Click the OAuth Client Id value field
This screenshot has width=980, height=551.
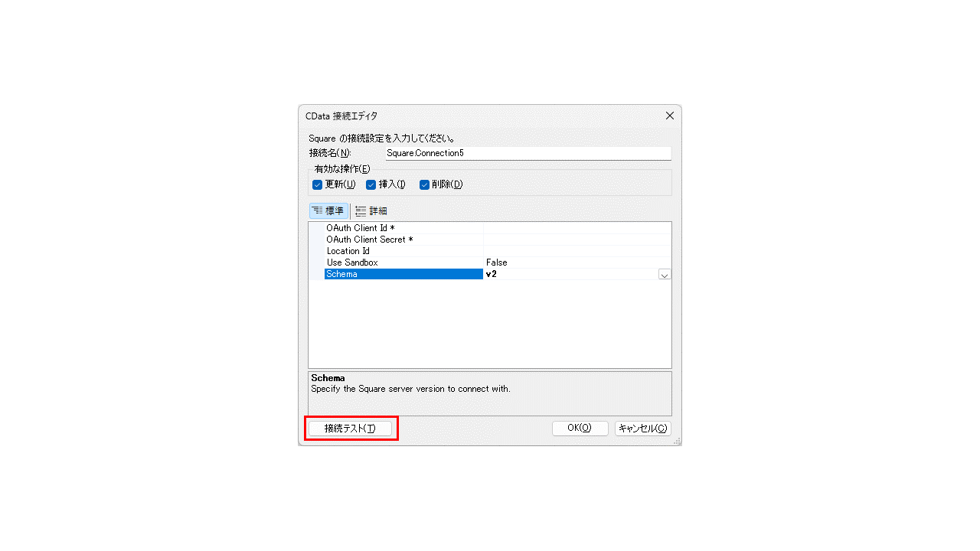point(577,228)
